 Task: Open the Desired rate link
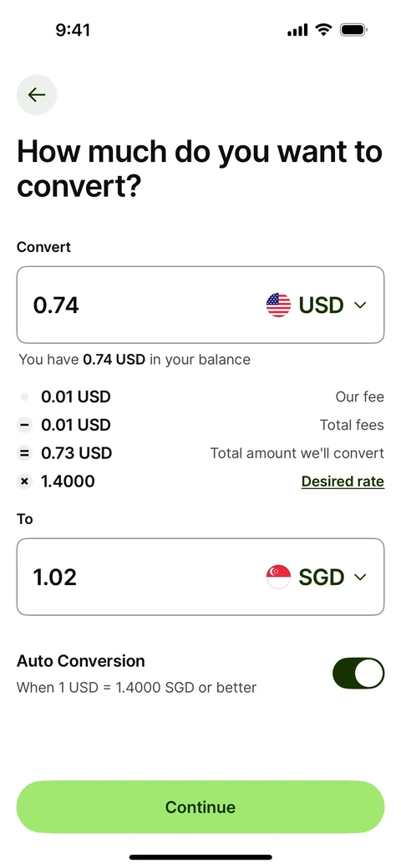(343, 482)
